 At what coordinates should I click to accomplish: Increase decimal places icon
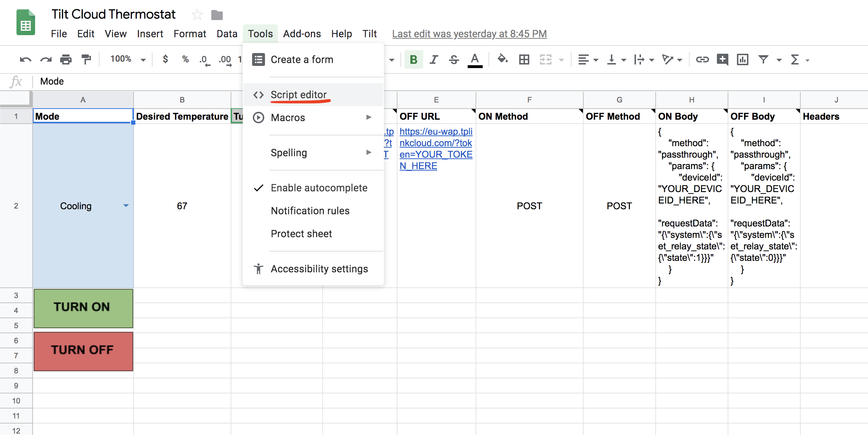tap(225, 60)
